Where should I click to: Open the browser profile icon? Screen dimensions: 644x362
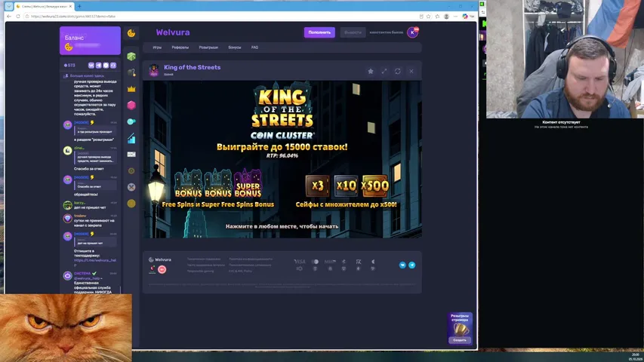(446, 17)
